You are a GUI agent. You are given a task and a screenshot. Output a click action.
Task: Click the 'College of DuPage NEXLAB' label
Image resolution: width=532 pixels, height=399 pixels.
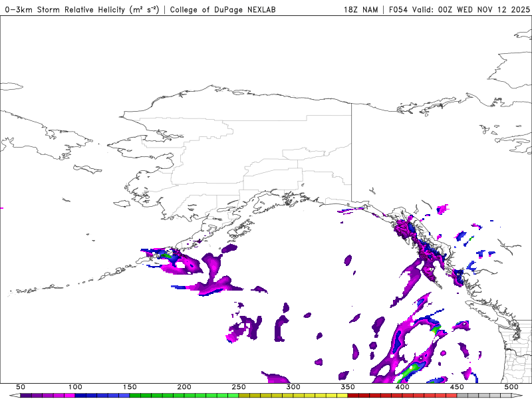pyautogui.click(x=223, y=9)
